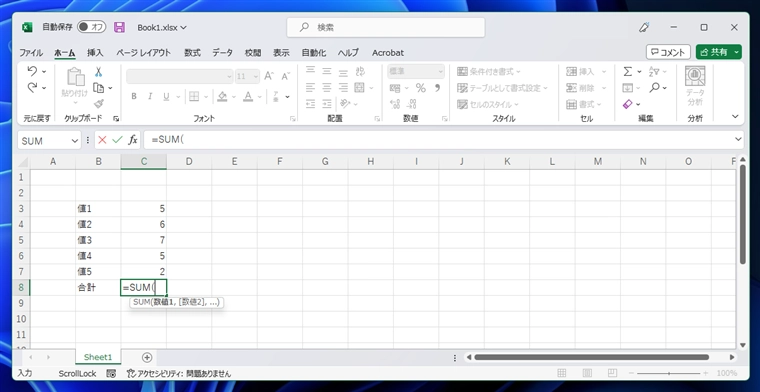Image resolution: width=760 pixels, height=392 pixels.
Task: Open the Insert tab
Action: (95, 53)
